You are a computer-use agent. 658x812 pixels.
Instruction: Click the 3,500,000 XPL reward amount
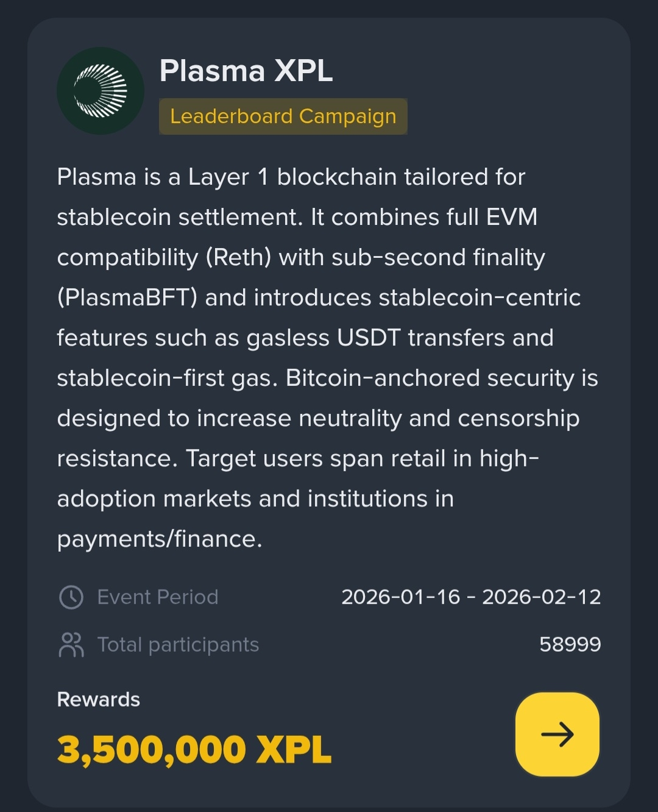click(x=194, y=749)
